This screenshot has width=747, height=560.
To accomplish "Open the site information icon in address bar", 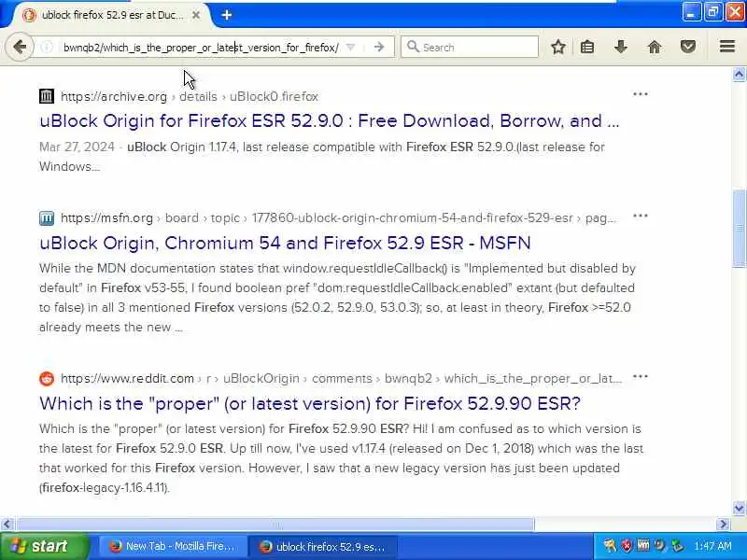I will (x=46, y=48).
